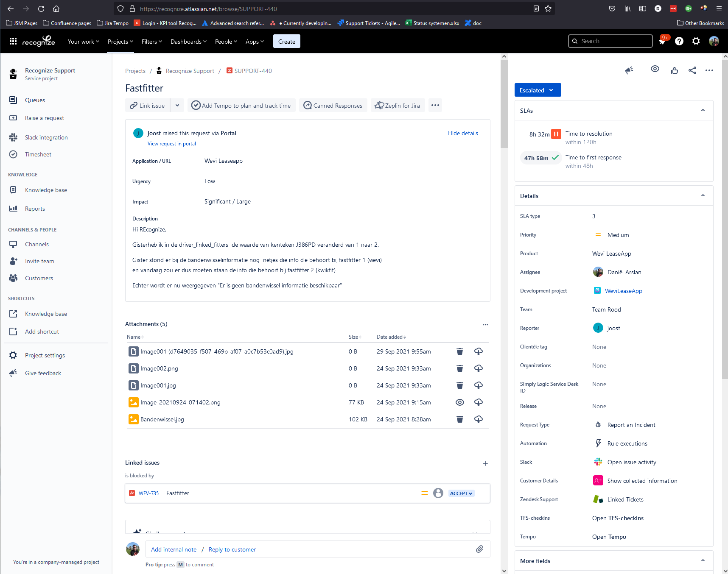Go to browser home page

click(56, 8)
